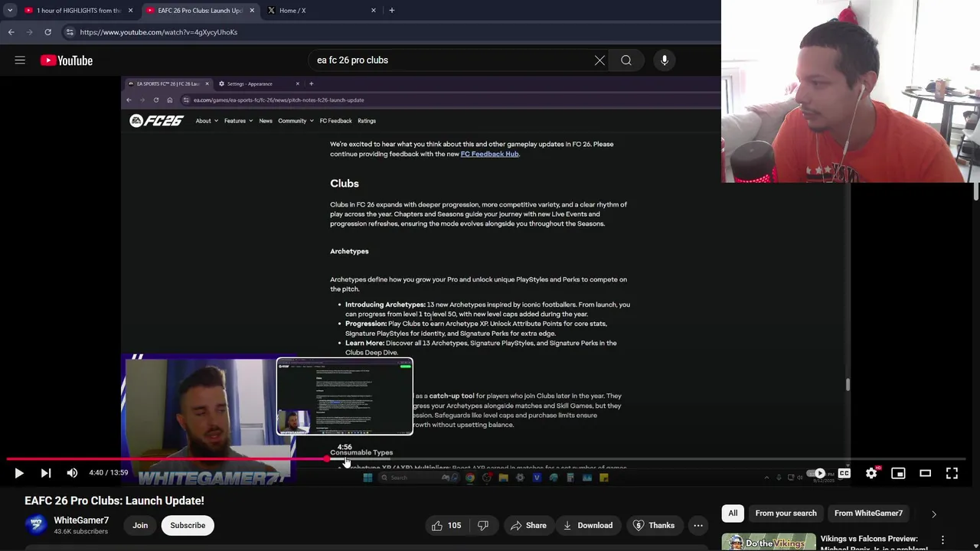Toggle the Autoplay switch
The height and width of the screenshot is (551, 980).
[x=818, y=474]
